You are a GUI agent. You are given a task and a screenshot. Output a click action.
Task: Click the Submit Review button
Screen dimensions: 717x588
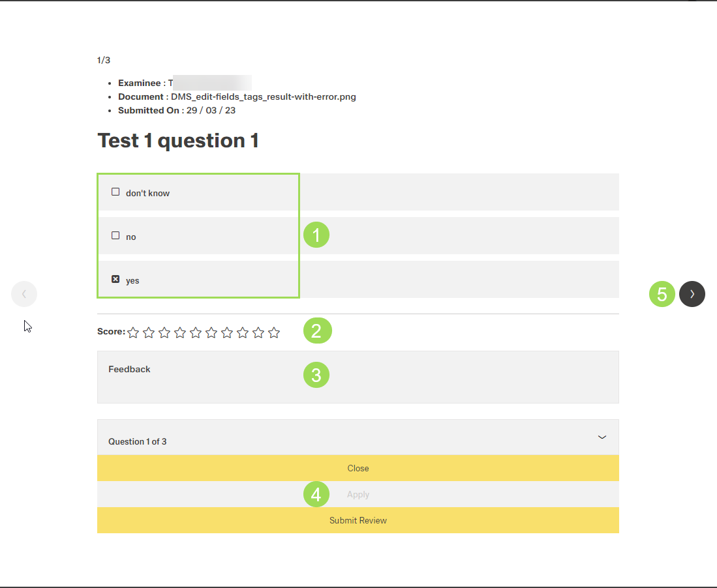pos(358,520)
